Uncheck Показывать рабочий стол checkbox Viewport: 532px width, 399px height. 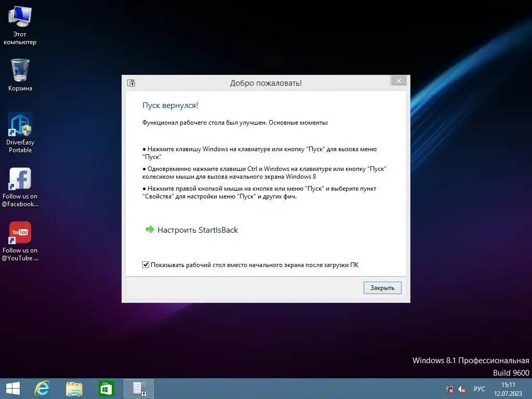(x=145, y=264)
